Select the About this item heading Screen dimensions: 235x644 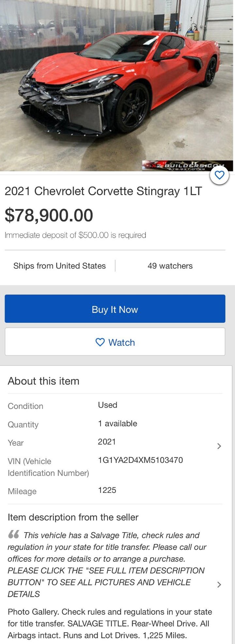coord(43,381)
